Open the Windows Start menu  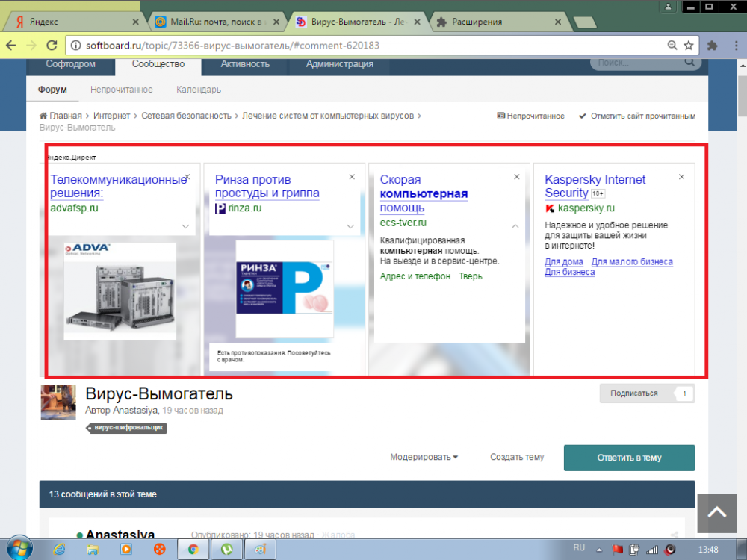[x=18, y=547]
